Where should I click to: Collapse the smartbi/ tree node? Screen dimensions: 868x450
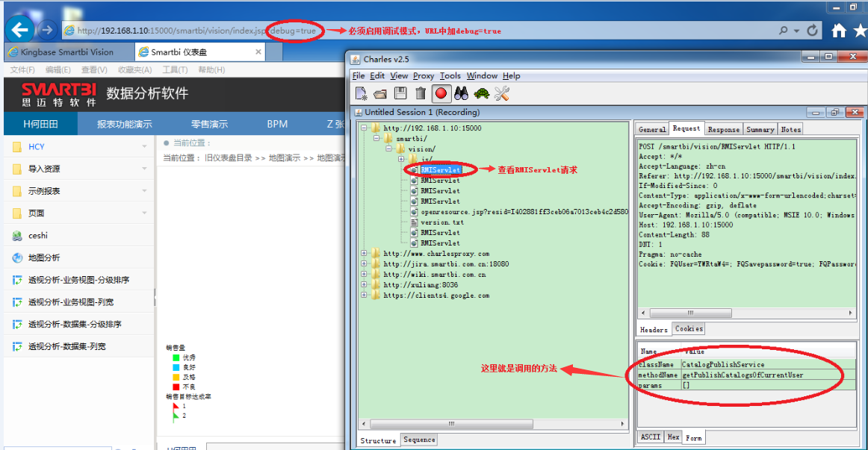376,138
